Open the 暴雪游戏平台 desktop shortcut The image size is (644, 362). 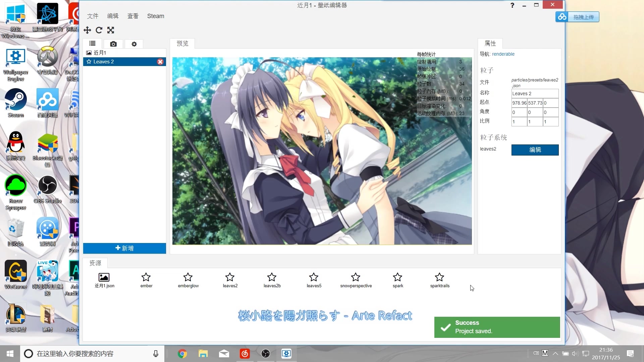(48, 17)
